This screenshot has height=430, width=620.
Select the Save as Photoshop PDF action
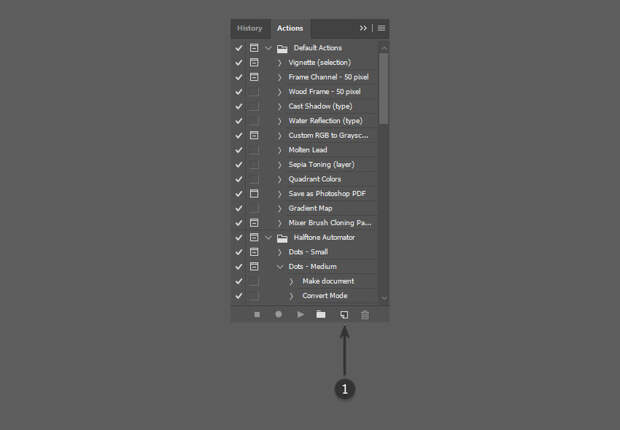click(x=325, y=193)
